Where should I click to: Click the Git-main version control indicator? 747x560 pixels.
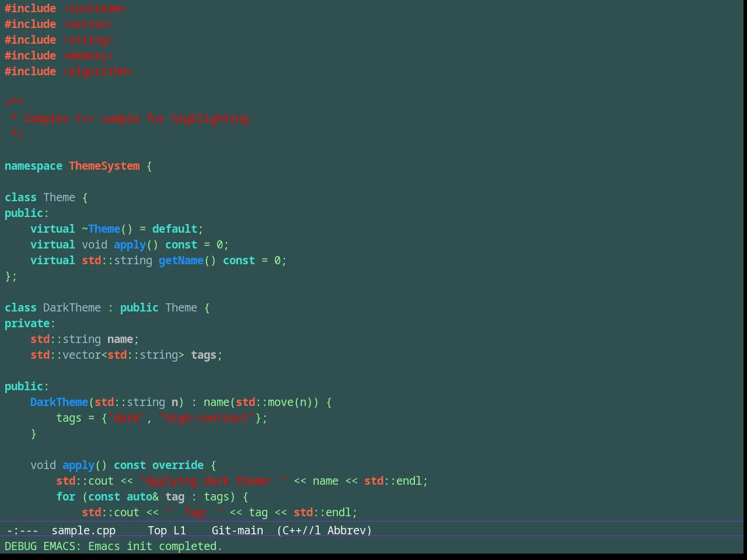pos(238,530)
